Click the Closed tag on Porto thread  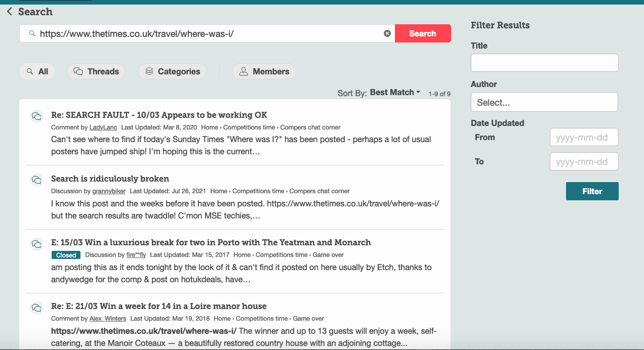[66, 255]
